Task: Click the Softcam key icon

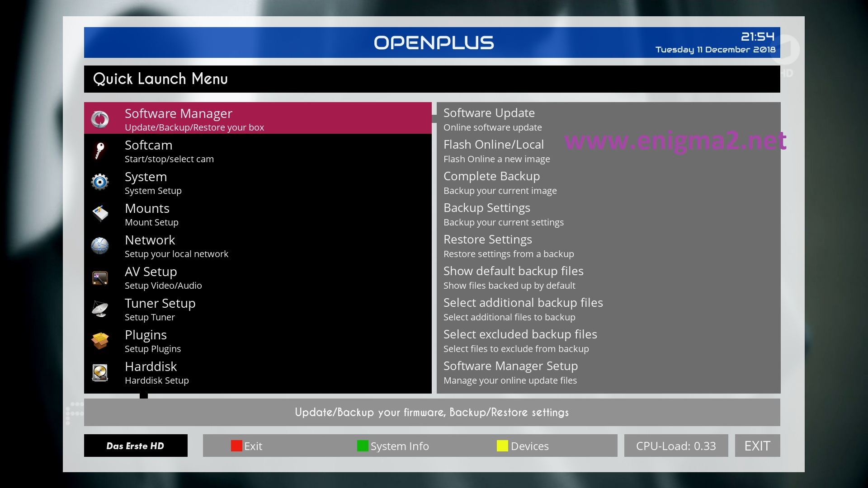Action: pyautogui.click(x=100, y=151)
